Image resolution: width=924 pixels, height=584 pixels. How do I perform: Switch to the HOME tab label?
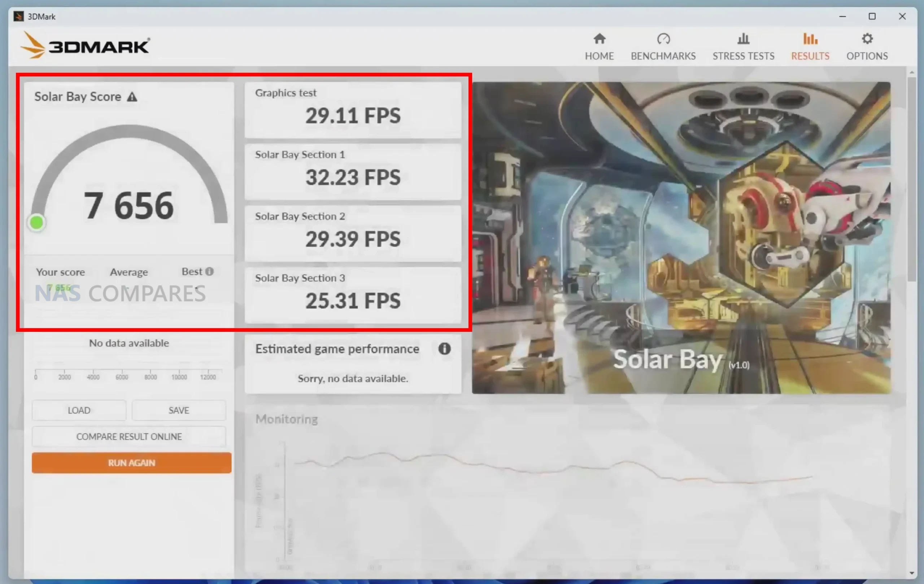click(x=599, y=56)
